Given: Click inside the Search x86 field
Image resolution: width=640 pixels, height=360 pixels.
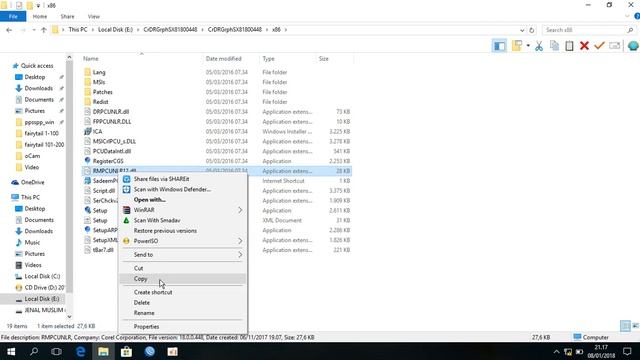Looking at the screenshot, I should (x=584, y=30).
